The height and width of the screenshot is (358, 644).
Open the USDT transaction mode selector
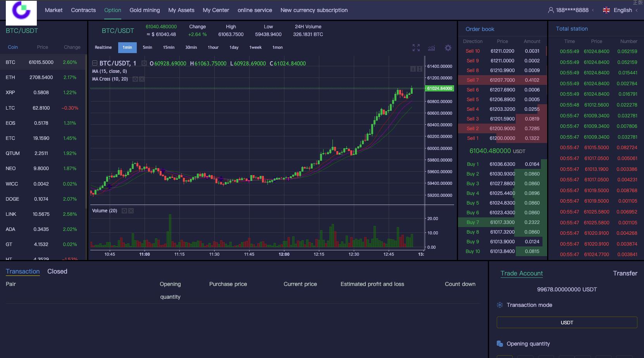[567, 322]
